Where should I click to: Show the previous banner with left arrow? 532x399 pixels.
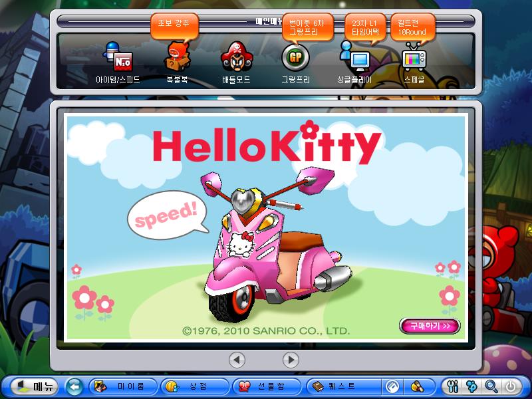237,360
